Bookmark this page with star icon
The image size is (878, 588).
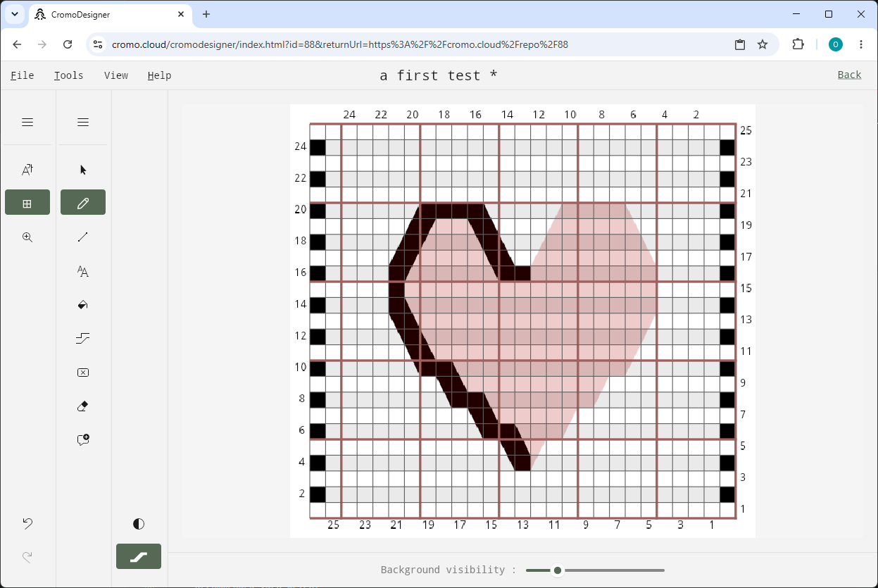click(763, 44)
